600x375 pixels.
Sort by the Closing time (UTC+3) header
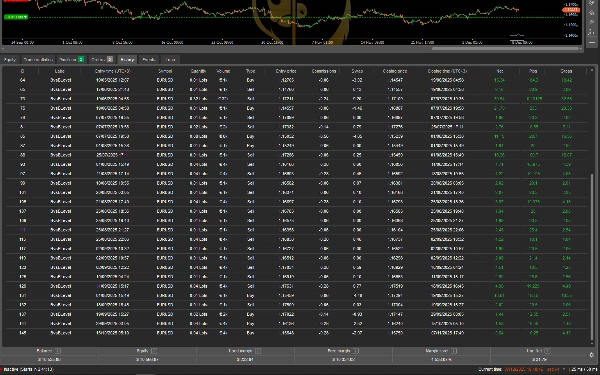tap(447, 71)
